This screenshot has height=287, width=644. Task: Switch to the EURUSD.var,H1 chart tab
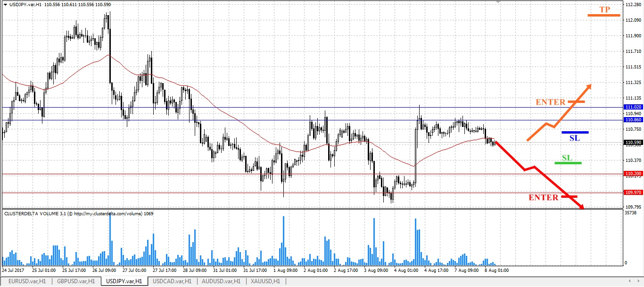(x=26, y=281)
